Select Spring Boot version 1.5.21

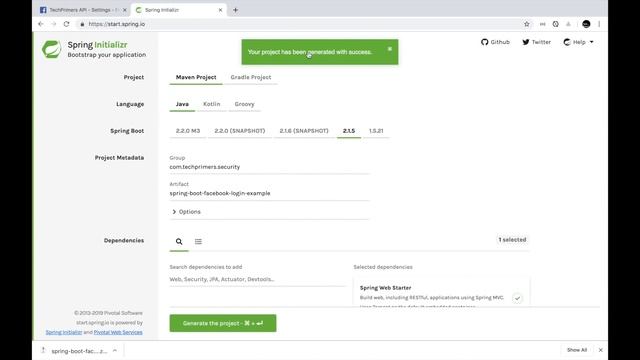tap(376, 131)
